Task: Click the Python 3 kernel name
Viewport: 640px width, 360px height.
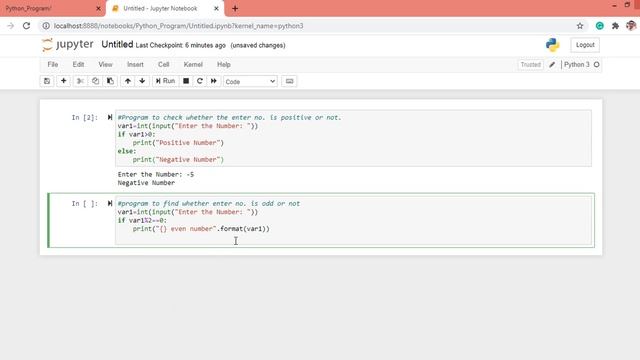Action: [577, 64]
